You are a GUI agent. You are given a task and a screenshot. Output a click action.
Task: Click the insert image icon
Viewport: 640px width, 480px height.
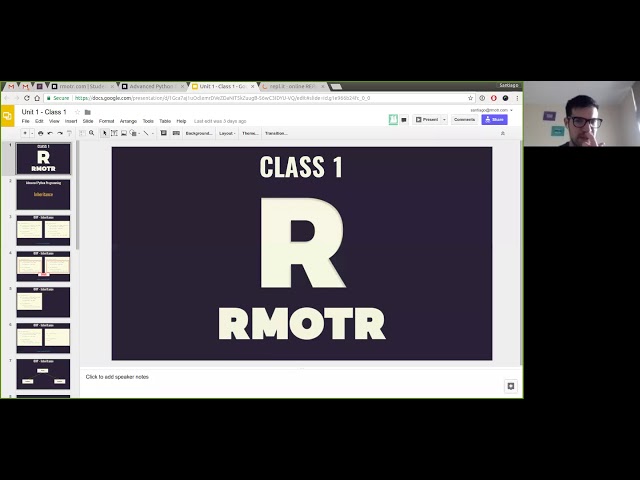124,133
